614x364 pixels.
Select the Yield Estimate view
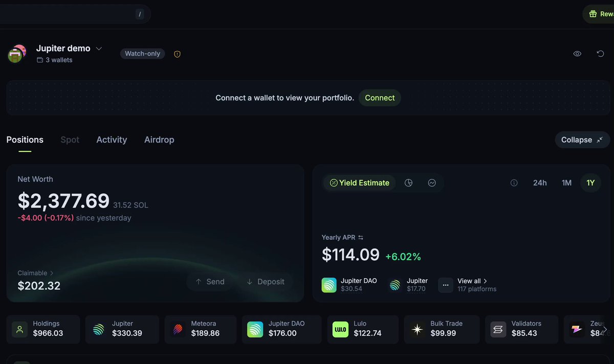(359, 183)
